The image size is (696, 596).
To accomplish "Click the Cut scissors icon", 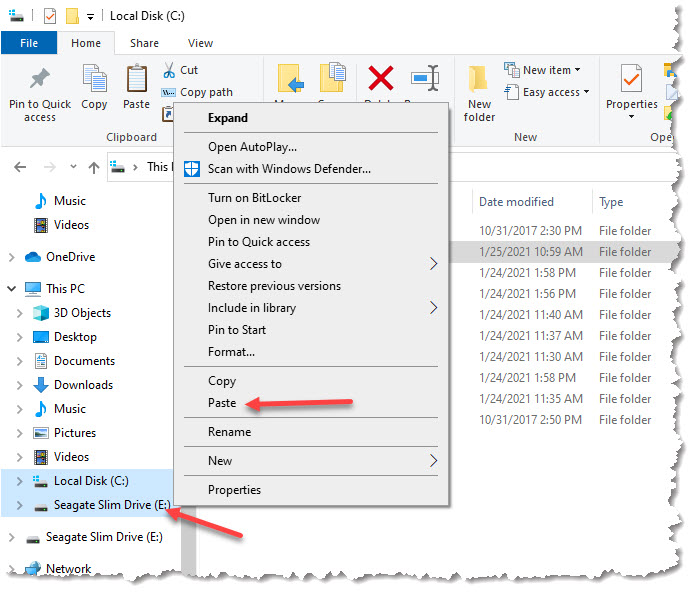I will point(168,70).
